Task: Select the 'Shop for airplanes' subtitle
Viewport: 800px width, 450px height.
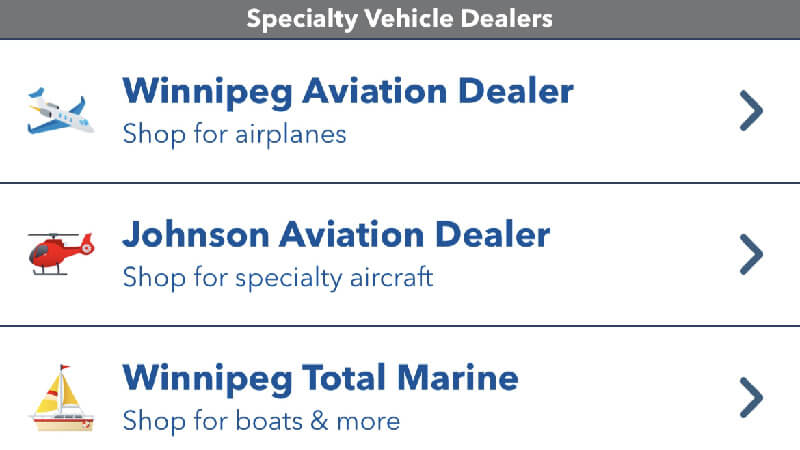Action: click(x=234, y=133)
